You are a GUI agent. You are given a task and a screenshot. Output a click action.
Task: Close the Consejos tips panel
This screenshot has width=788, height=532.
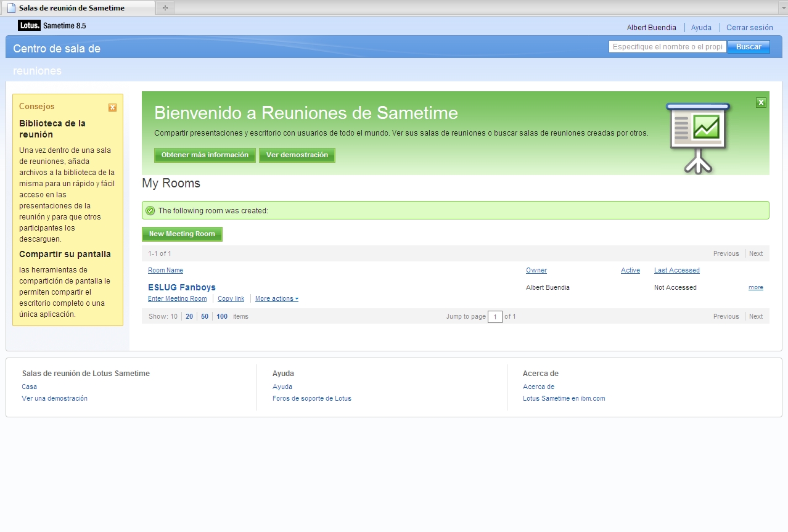click(x=112, y=107)
